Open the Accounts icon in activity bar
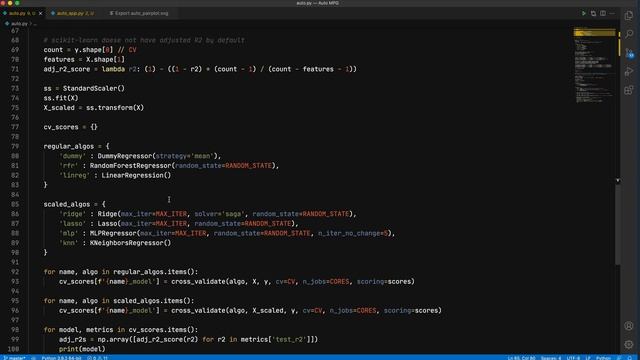 pos(629,326)
